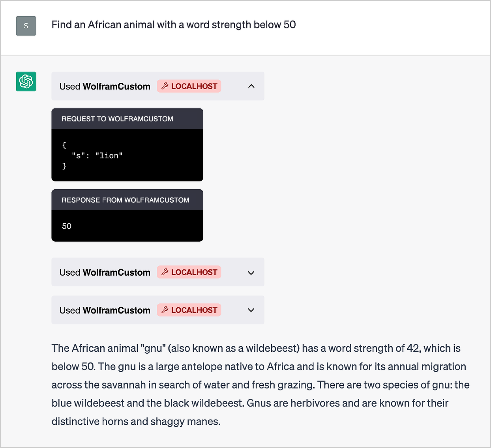Click the first Used WolframCustom label

(105, 86)
